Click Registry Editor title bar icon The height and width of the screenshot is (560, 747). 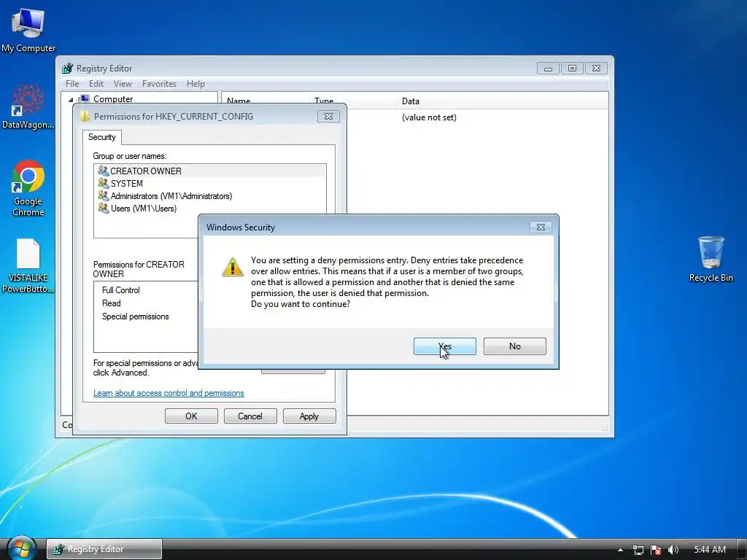(68, 68)
